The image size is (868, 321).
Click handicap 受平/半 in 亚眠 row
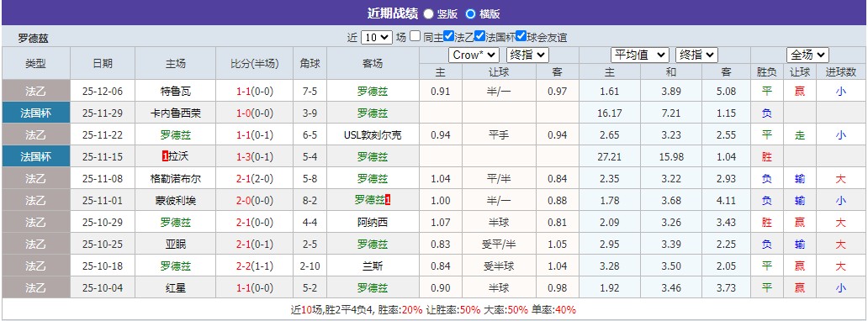click(500, 244)
